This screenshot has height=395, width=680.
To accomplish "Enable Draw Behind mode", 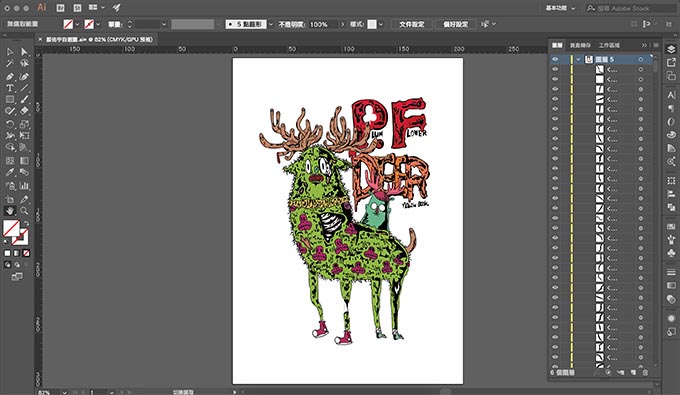I will pyautogui.click(x=17, y=264).
